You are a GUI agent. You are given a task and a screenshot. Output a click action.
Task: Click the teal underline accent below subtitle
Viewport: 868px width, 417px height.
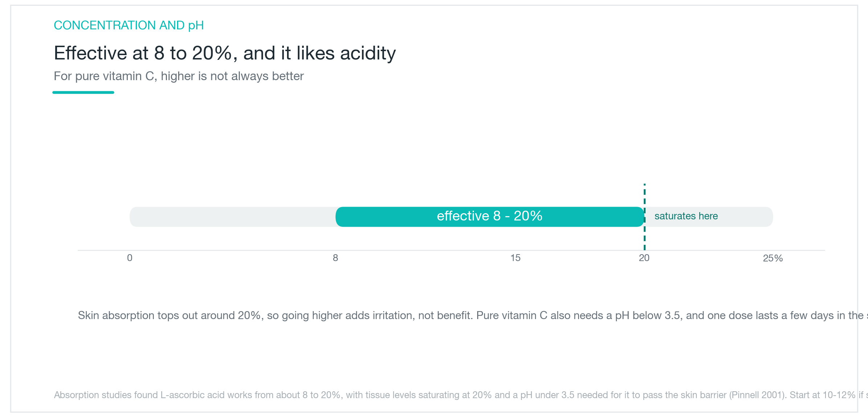click(x=83, y=92)
